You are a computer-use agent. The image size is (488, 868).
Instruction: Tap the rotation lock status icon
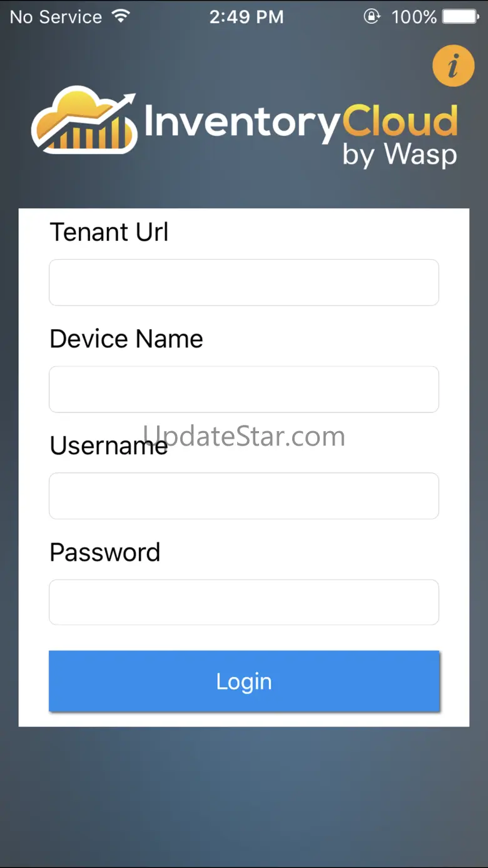pos(372,16)
